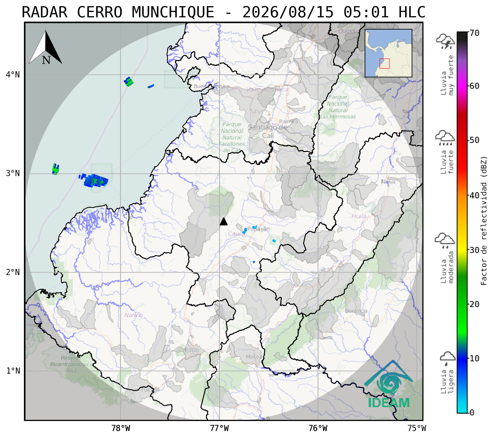This screenshot has height=438, width=504.
Task: Click the green echo near 4°N
Action: click(x=129, y=81)
